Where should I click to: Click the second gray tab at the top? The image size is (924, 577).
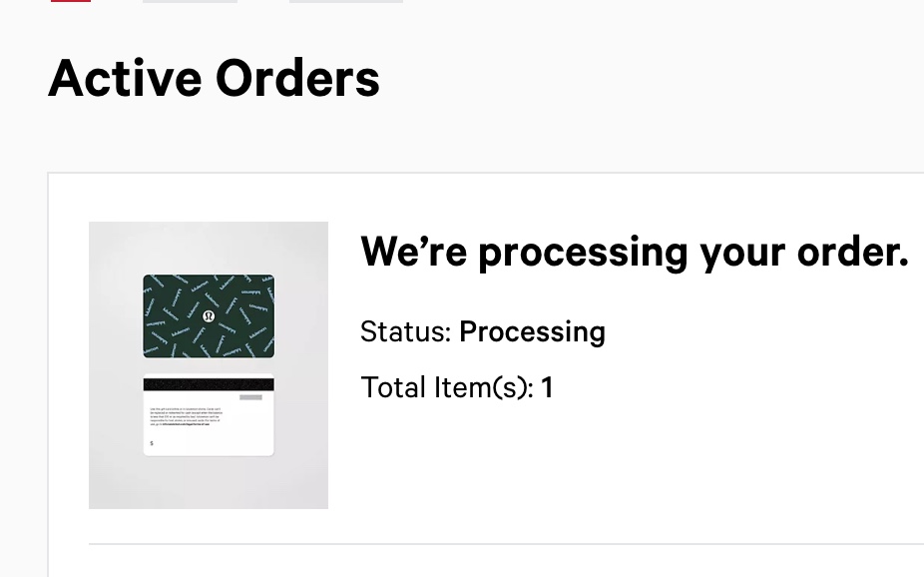click(345, 1)
